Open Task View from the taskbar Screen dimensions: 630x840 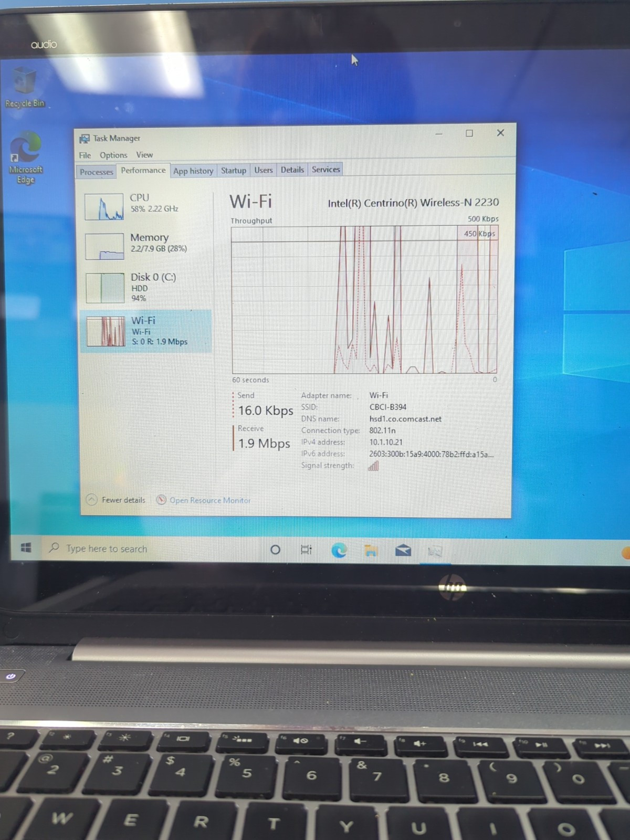[306, 550]
